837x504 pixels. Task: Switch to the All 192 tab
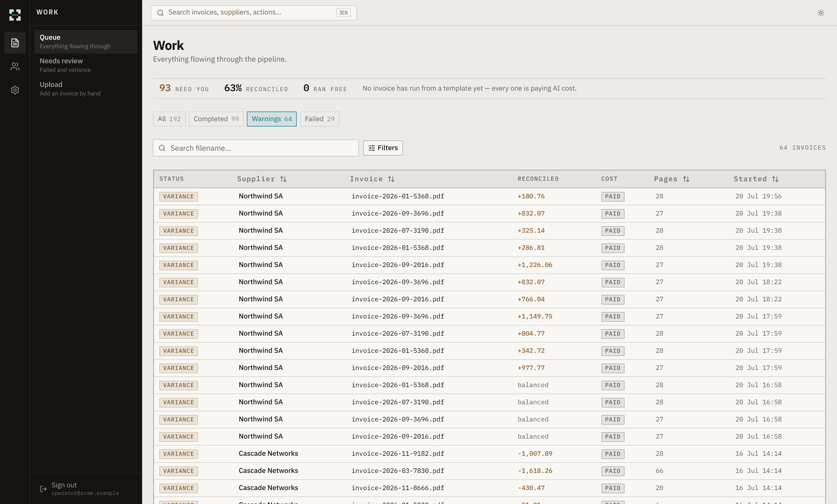click(169, 119)
